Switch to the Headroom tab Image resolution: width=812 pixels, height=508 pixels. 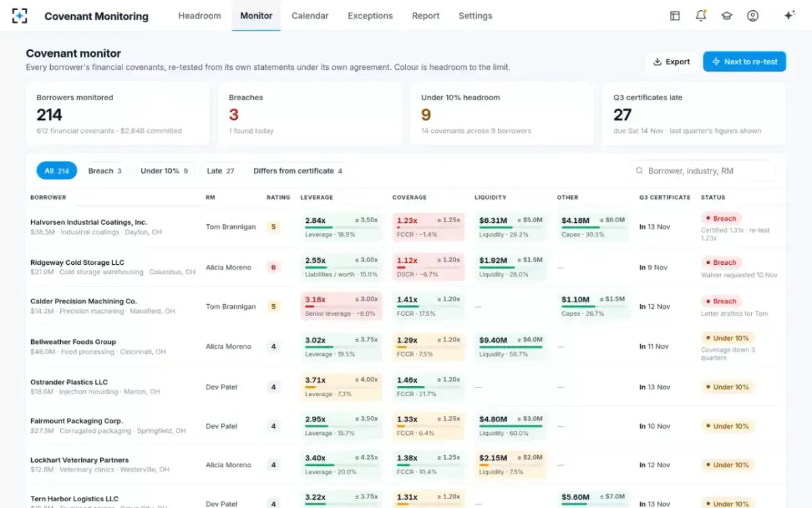[200, 16]
